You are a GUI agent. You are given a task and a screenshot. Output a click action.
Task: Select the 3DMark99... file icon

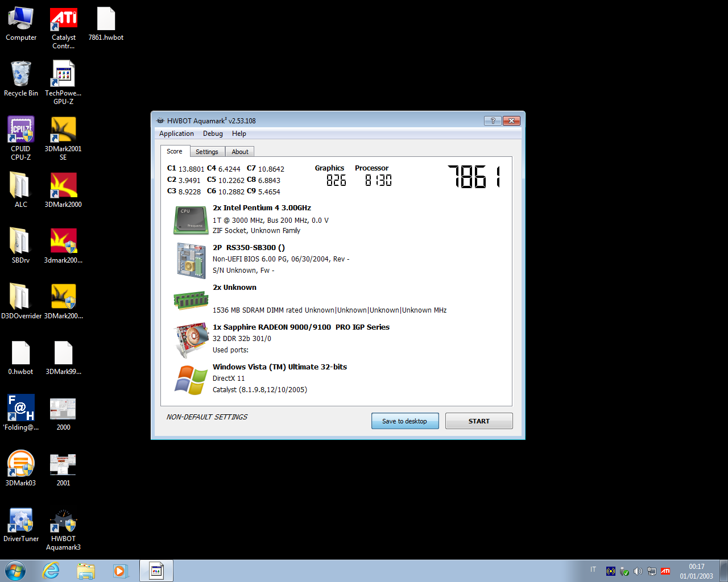coord(63,357)
